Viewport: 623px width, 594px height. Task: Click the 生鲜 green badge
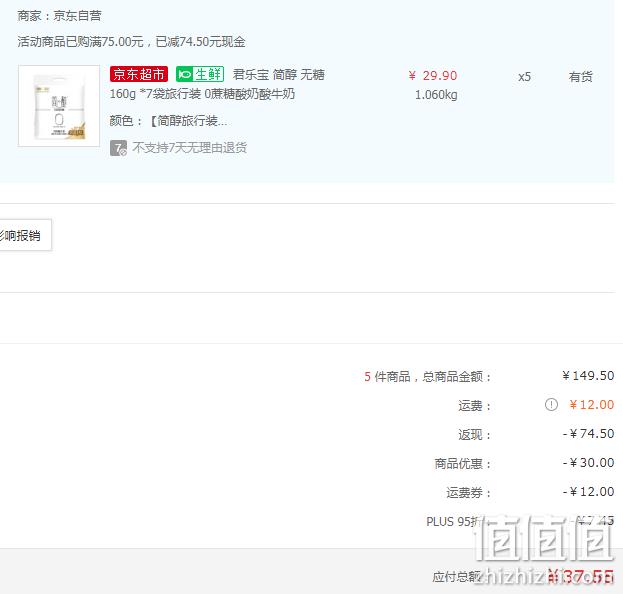[200, 74]
